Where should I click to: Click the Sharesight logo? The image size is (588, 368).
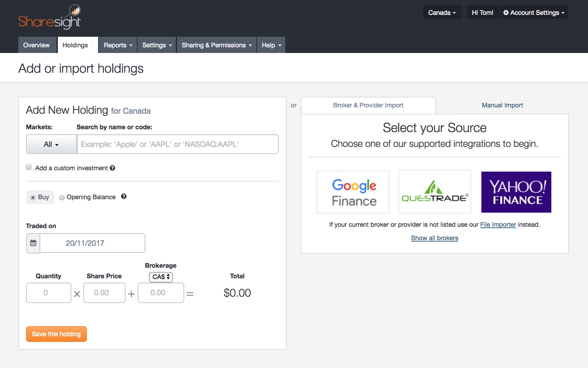pyautogui.click(x=49, y=17)
